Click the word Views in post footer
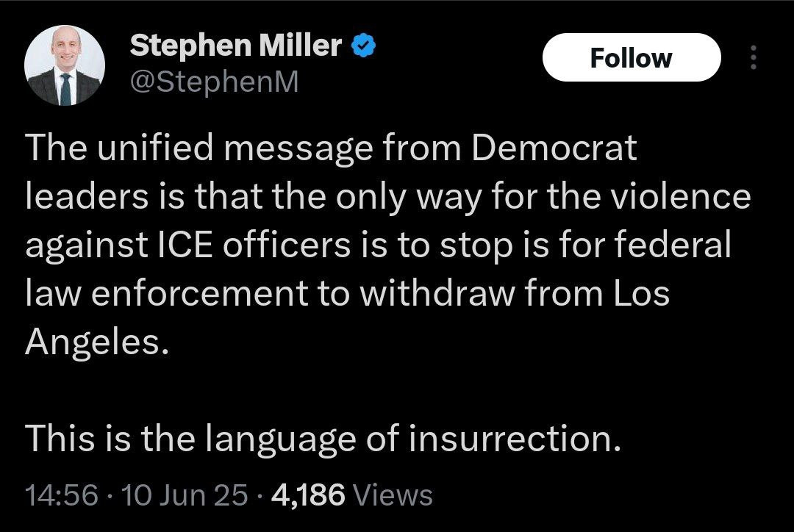 pos(393,495)
